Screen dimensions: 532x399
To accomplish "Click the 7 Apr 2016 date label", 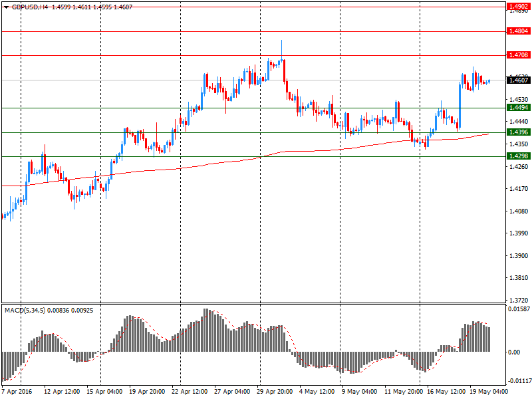I will coord(17,392).
